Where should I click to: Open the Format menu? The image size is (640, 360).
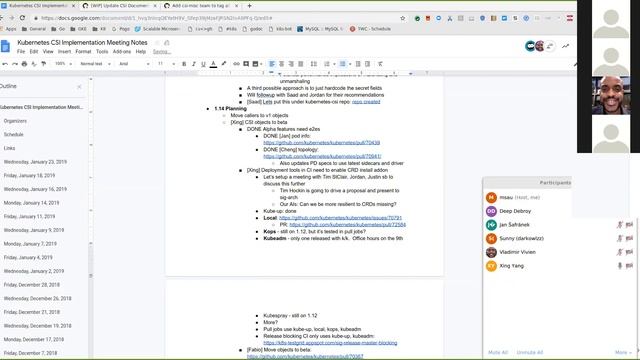click(83, 52)
